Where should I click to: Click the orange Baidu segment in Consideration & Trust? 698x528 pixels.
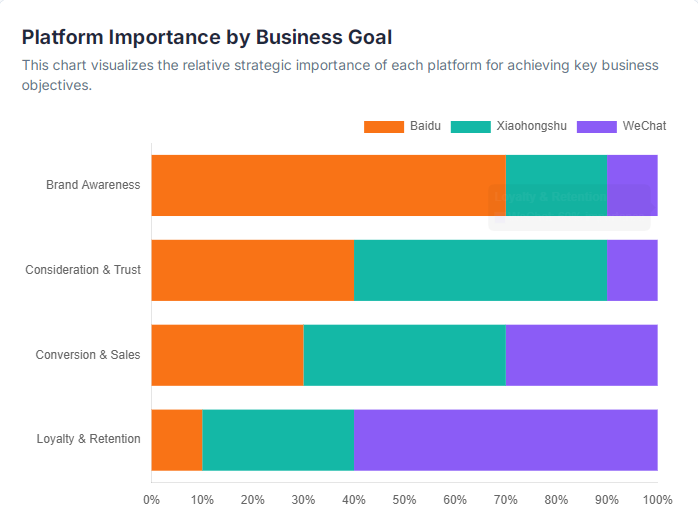click(252, 270)
